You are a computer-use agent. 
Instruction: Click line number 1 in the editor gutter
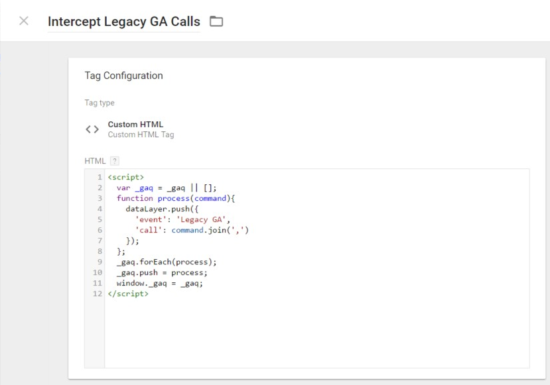click(100, 177)
